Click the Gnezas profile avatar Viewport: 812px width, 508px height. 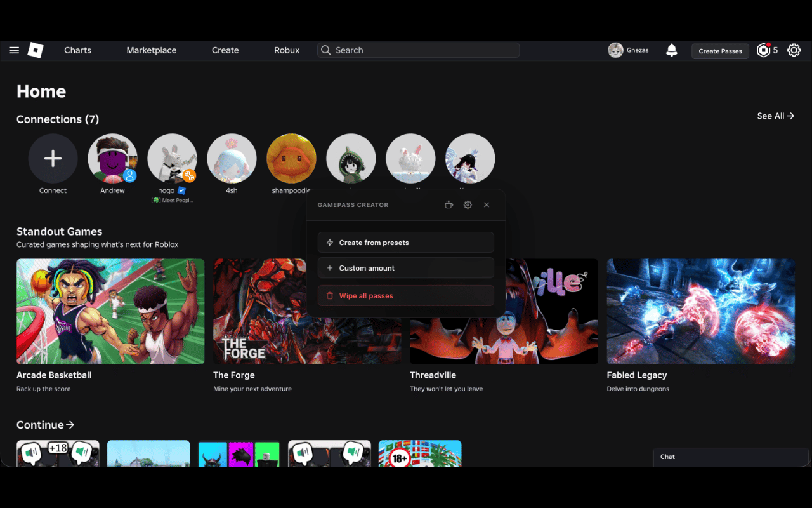point(615,50)
